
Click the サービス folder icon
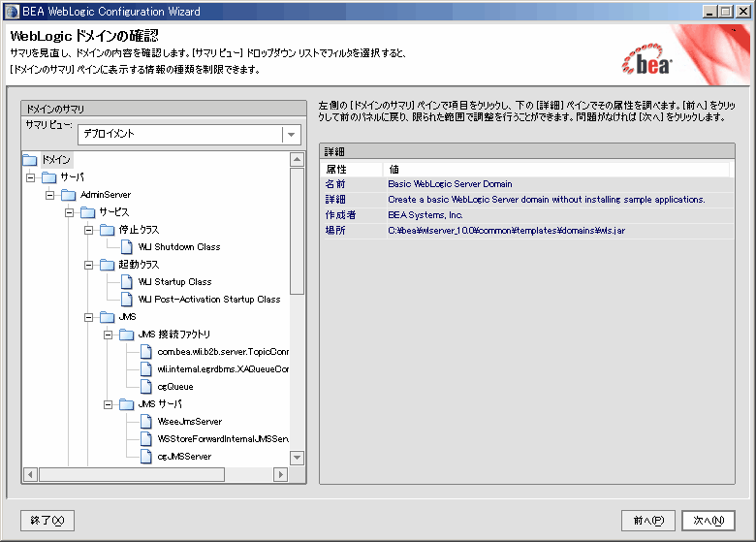(88, 212)
